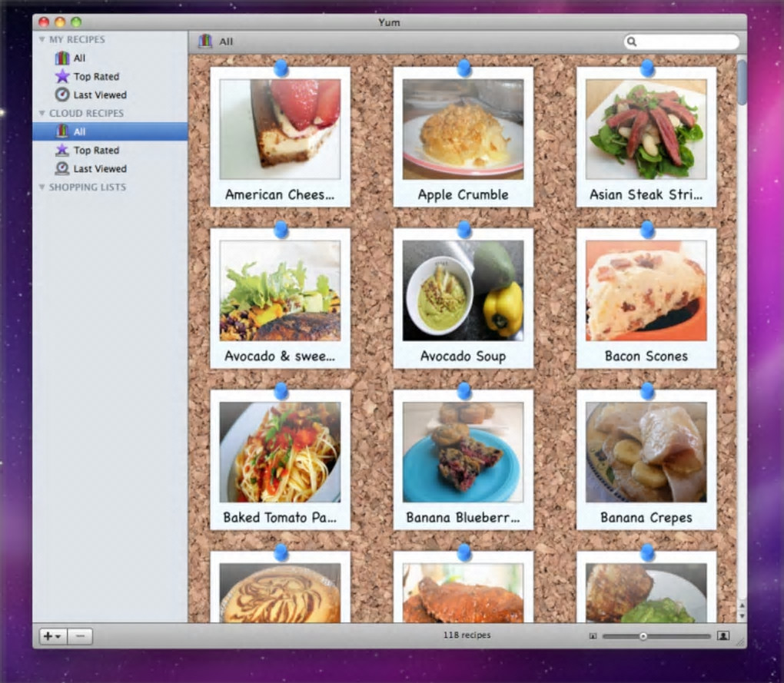The width and height of the screenshot is (784, 683).
Task: Click the thumbnail size slider knob
Action: 643,636
